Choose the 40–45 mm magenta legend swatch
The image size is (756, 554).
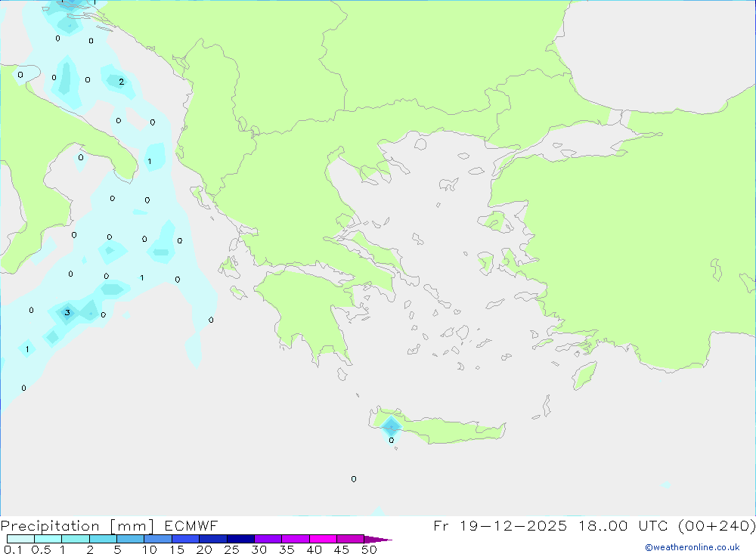point(323,539)
